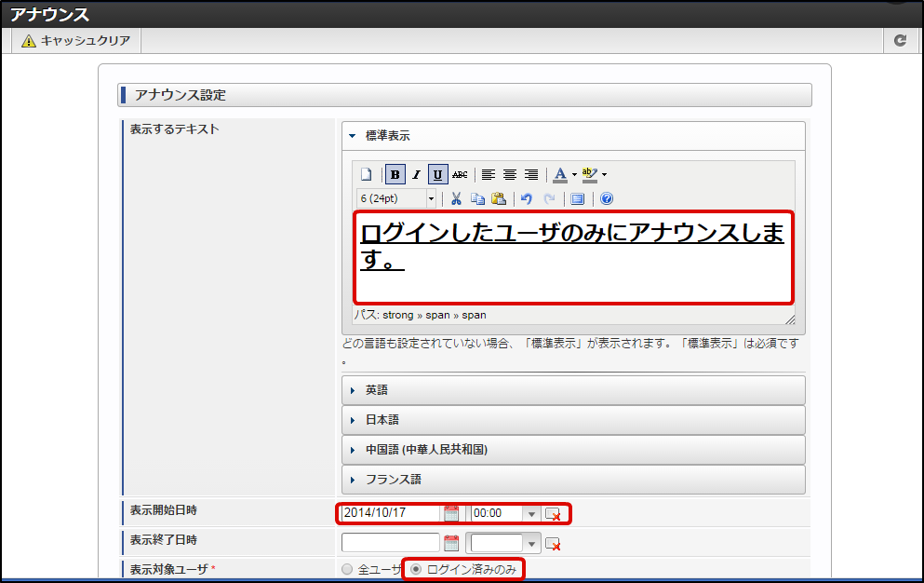
Task: Click the editor resize handle corner
Action: (790, 319)
